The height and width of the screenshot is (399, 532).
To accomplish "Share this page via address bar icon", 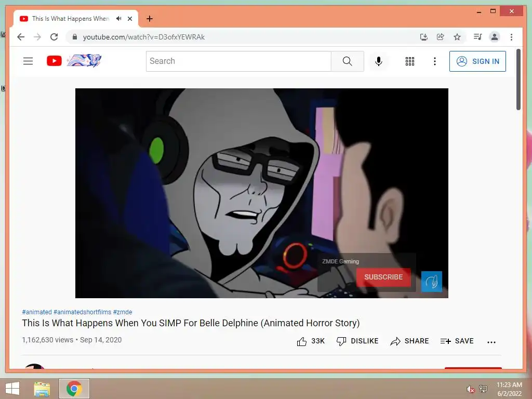I will (441, 37).
